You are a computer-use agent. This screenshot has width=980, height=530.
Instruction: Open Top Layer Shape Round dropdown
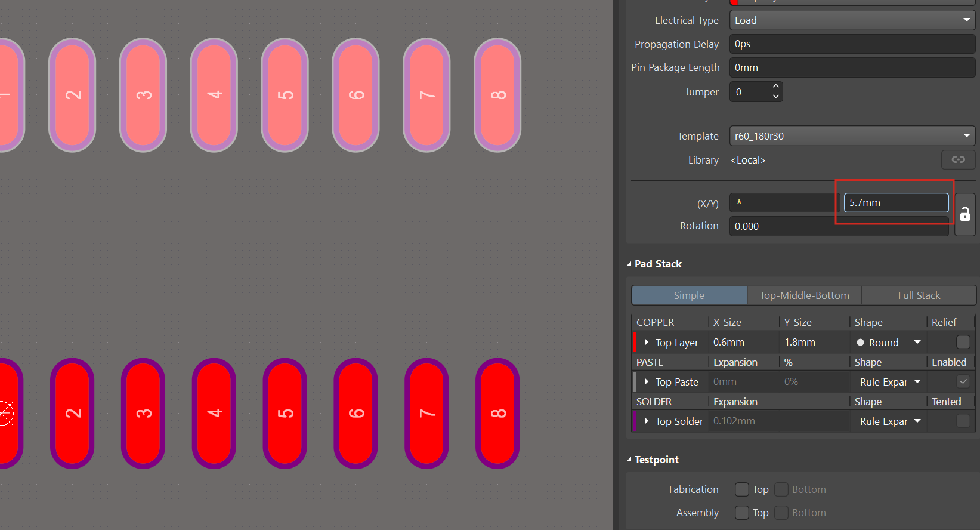click(917, 342)
